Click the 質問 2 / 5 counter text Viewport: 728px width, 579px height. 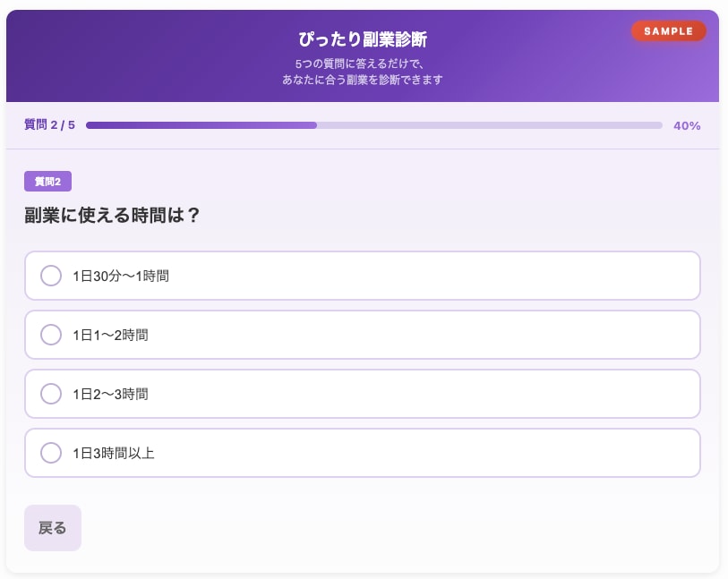click(x=49, y=124)
